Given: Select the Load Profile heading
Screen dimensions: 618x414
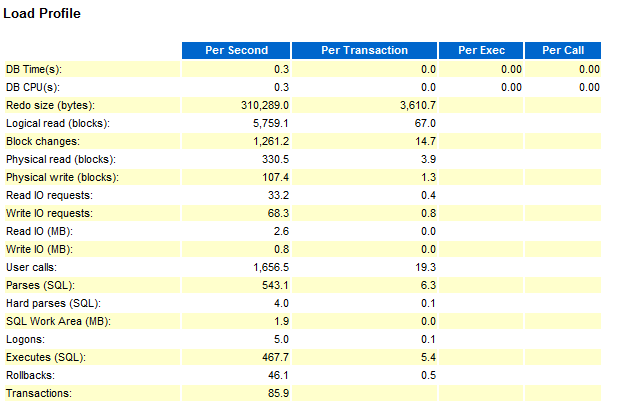Looking at the screenshot, I should pos(42,13).
